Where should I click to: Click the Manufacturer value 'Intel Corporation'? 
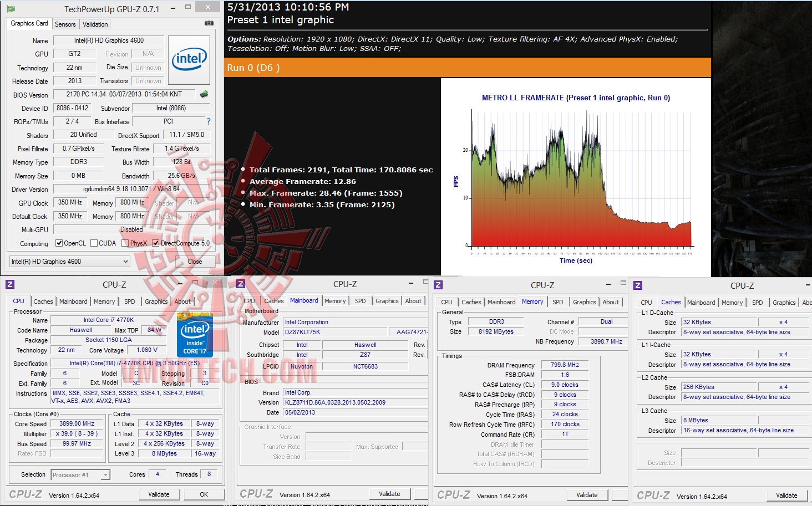coord(356,322)
